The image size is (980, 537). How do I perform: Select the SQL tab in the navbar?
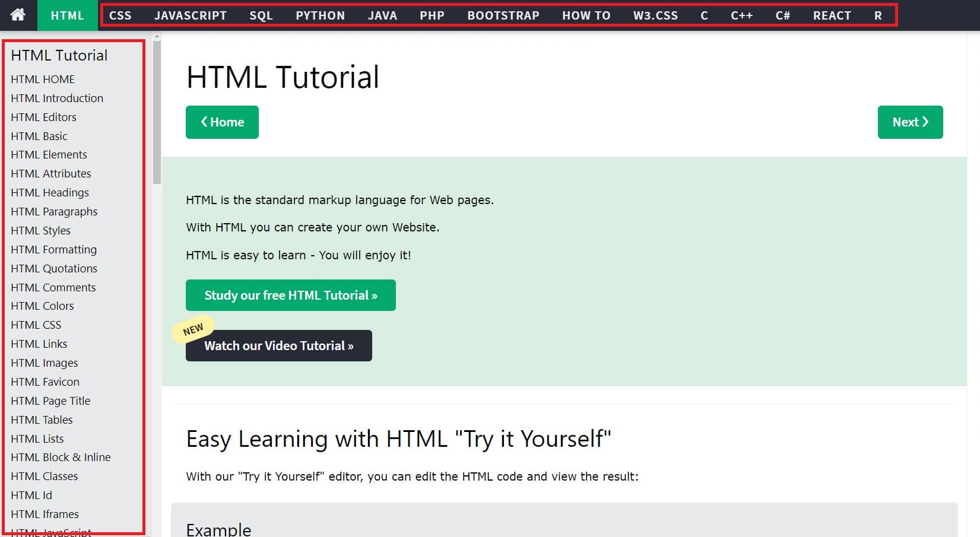pyautogui.click(x=261, y=15)
